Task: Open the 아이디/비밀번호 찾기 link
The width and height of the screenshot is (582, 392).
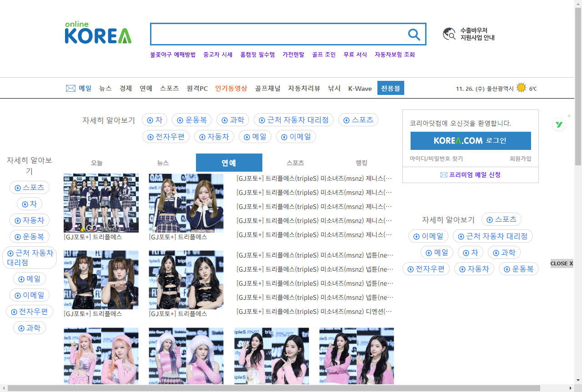Action: 436,159
